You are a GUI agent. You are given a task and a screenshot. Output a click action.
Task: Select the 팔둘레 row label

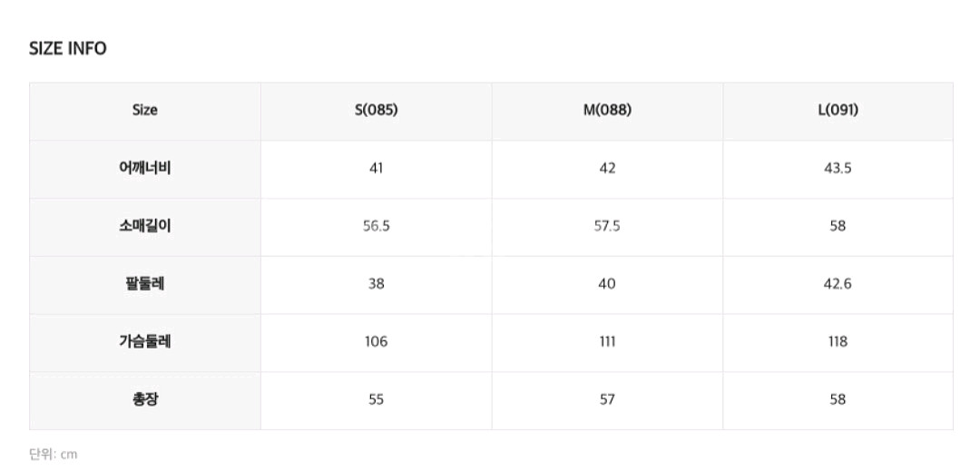(x=144, y=284)
